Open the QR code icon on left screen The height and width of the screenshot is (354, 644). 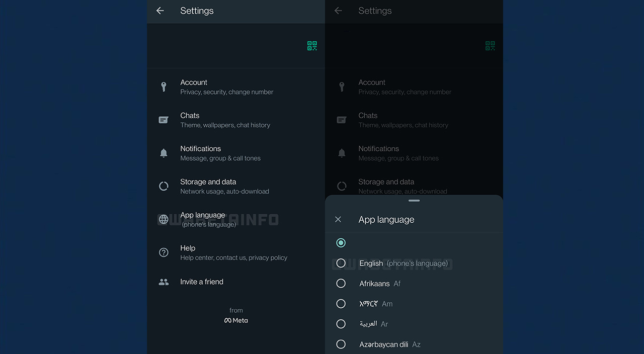click(312, 46)
